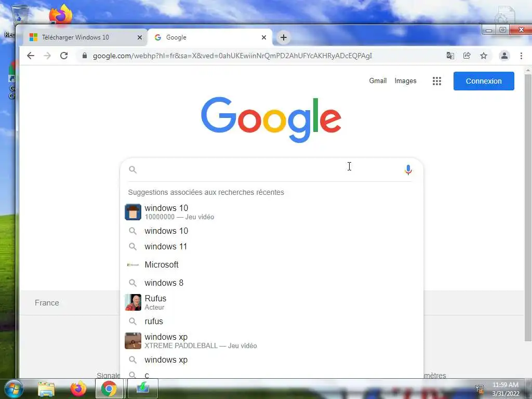Click the Rufus actor thumbnail

click(x=133, y=302)
